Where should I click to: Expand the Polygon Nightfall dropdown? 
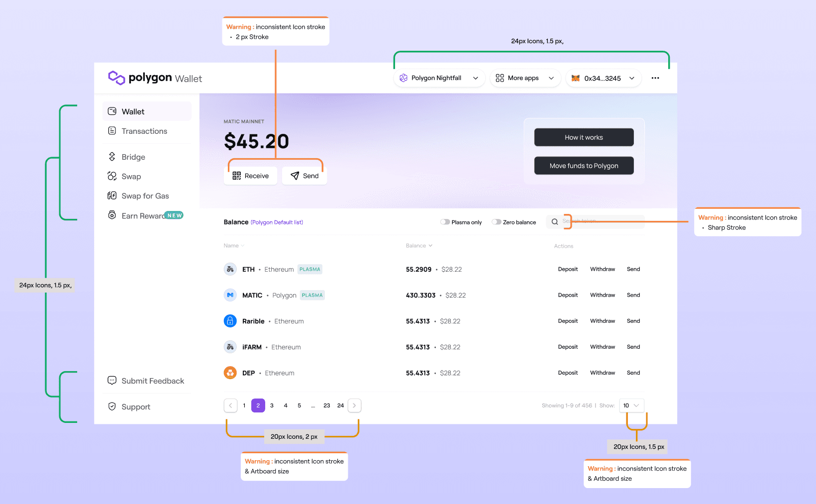(x=476, y=78)
